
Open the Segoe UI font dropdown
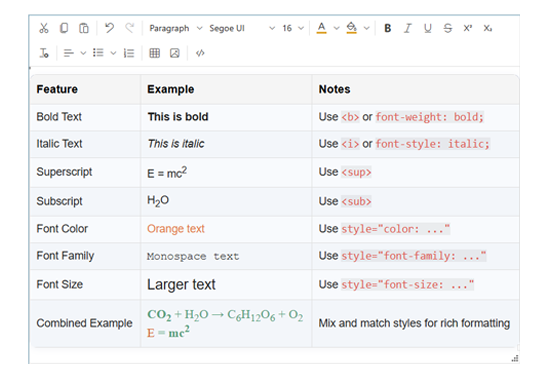tap(242, 28)
